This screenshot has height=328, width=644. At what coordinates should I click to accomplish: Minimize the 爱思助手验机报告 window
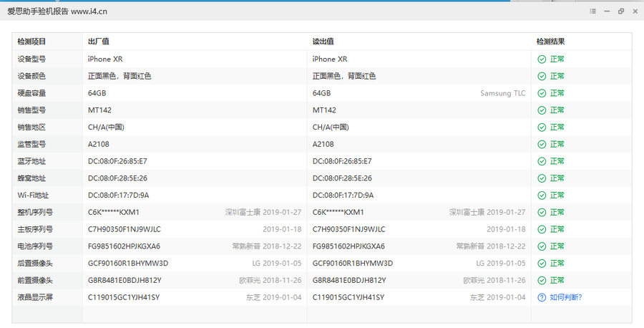(607, 11)
